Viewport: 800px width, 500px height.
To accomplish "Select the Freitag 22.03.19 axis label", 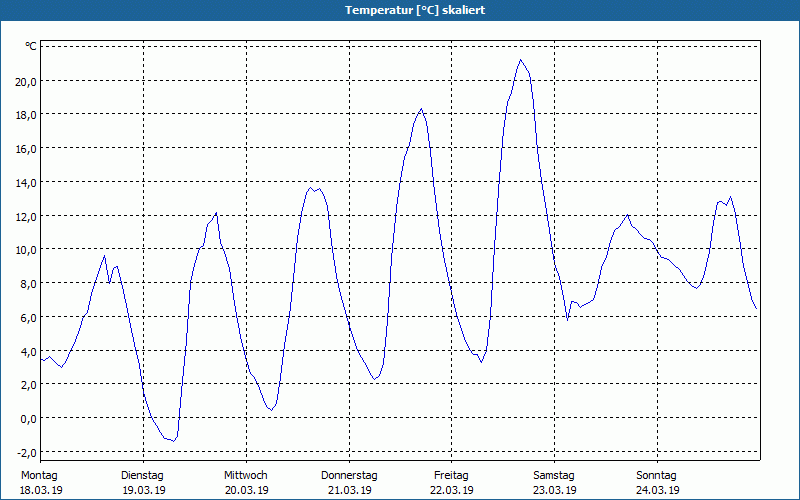I will tap(452, 483).
